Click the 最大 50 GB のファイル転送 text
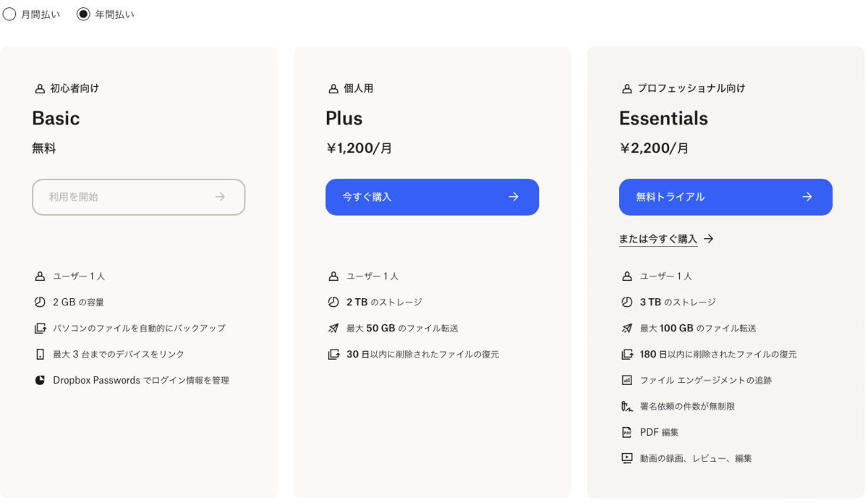Viewport: 868px width, 503px height. [402, 329]
